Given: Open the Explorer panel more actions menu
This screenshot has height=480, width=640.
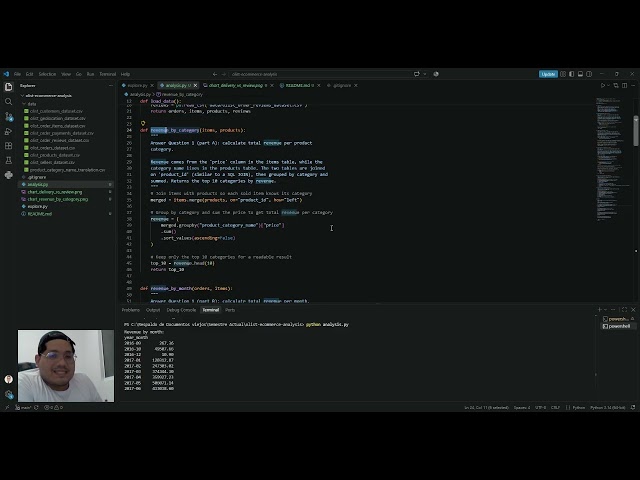Looking at the screenshot, I should pyautogui.click(x=110, y=86).
